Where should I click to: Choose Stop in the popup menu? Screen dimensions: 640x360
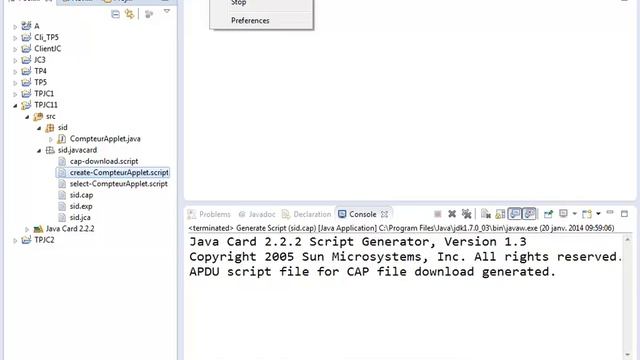click(238, 3)
